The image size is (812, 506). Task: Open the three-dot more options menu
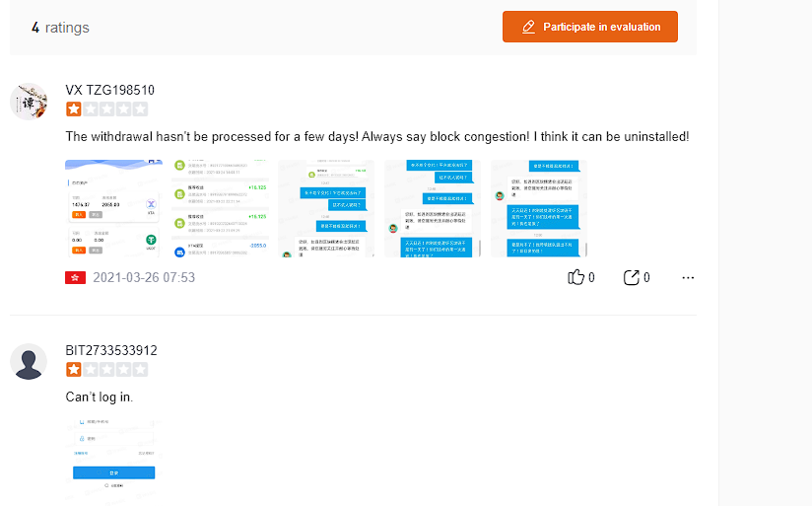(688, 277)
